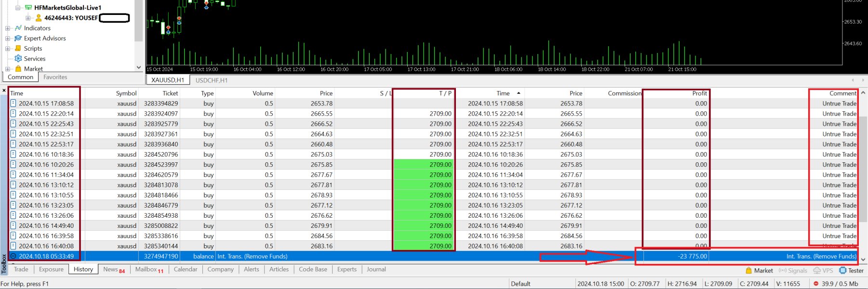
Task: Expand account 46246443 node
Action: click(28, 18)
